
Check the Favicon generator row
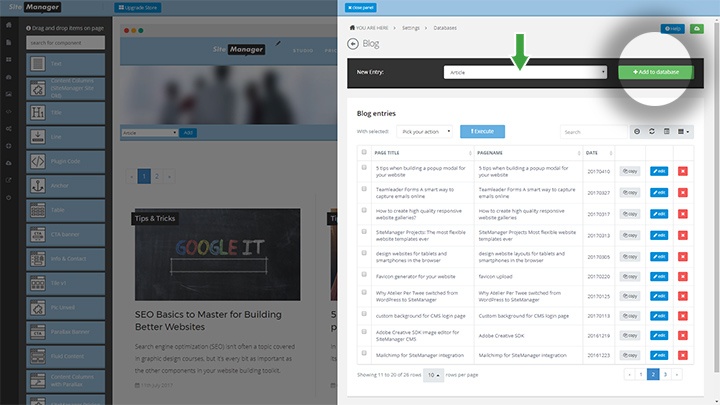pos(364,275)
